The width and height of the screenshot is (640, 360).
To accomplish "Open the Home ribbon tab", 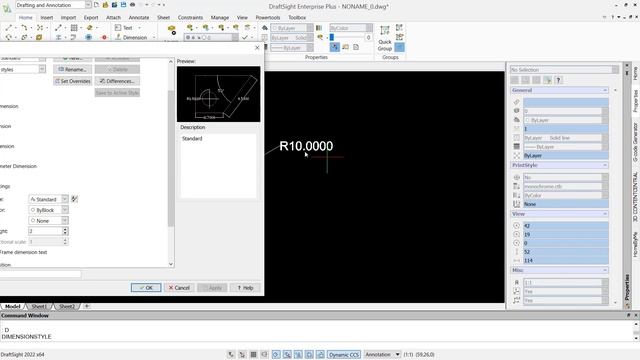I will 25,18.
